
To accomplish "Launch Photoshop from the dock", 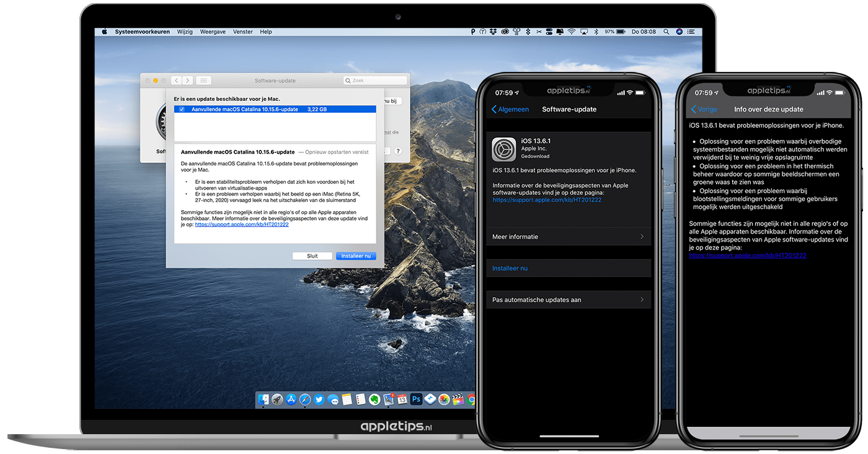I will (416, 399).
